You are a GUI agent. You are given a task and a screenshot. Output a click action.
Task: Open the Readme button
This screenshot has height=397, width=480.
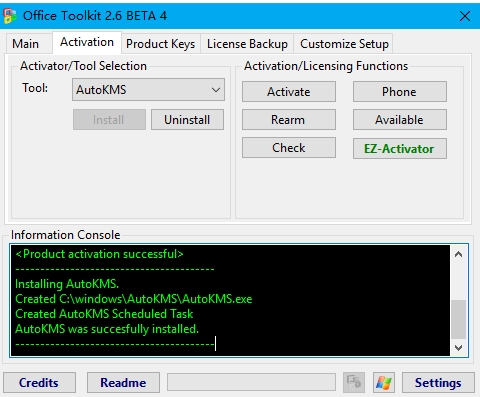pos(123,383)
